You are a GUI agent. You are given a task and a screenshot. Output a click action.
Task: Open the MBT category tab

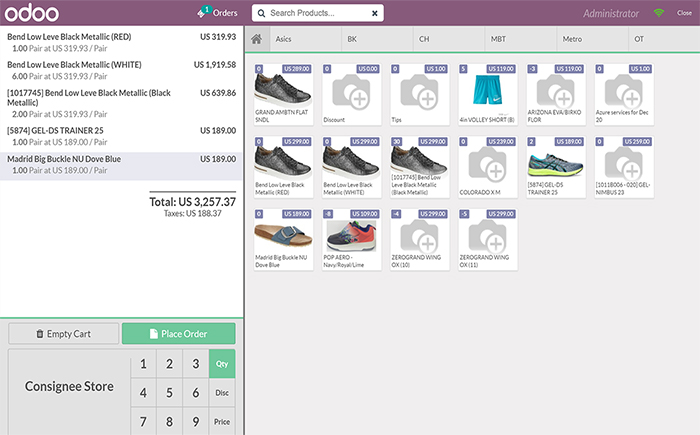tap(521, 39)
